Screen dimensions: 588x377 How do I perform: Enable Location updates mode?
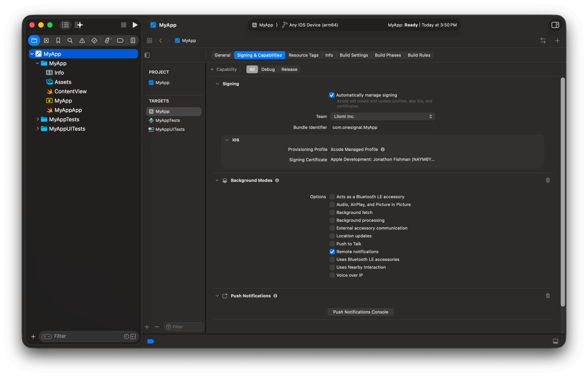[x=332, y=236]
